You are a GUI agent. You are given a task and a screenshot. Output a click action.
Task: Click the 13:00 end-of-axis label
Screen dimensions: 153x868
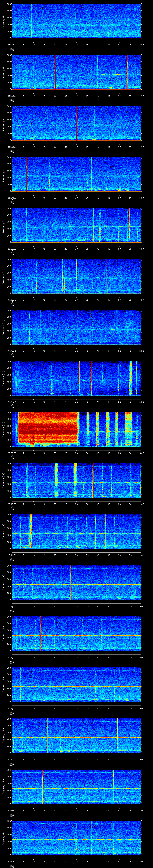141,606
